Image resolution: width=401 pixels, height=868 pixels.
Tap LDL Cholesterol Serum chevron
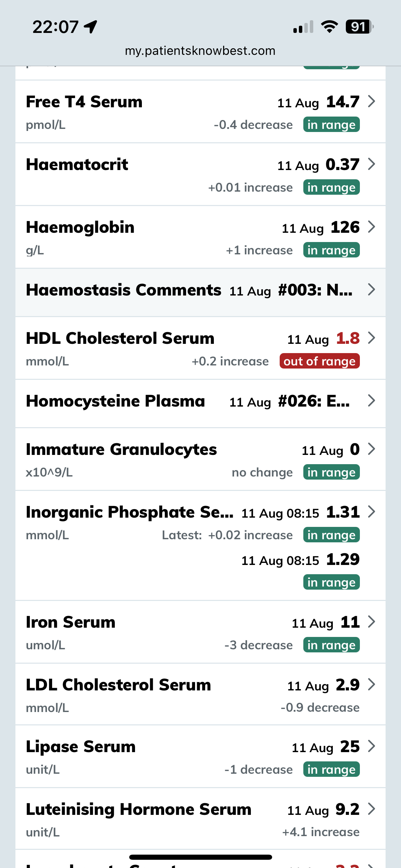pyautogui.click(x=371, y=684)
